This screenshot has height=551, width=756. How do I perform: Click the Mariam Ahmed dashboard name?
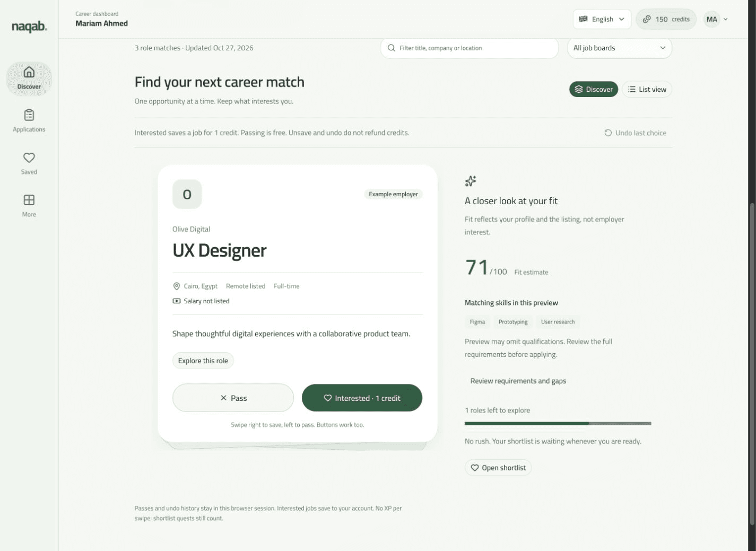[x=101, y=23]
